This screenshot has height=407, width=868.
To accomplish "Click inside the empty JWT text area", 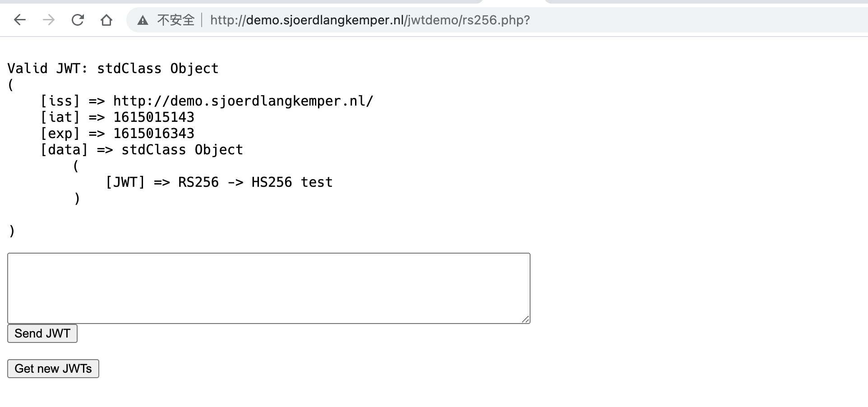I will (268, 288).
